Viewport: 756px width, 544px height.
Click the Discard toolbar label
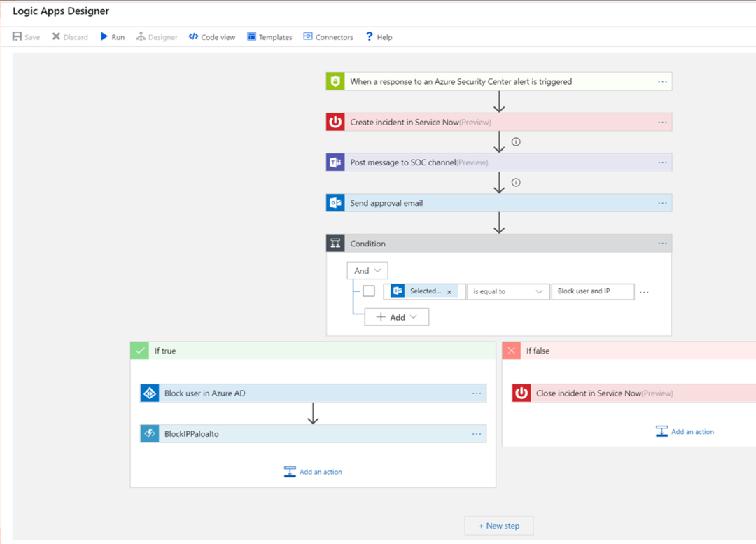[76, 37]
